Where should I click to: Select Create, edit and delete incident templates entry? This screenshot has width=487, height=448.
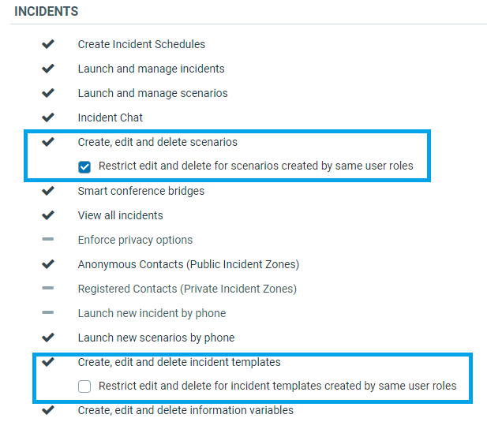pyautogui.click(x=179, y=362)
